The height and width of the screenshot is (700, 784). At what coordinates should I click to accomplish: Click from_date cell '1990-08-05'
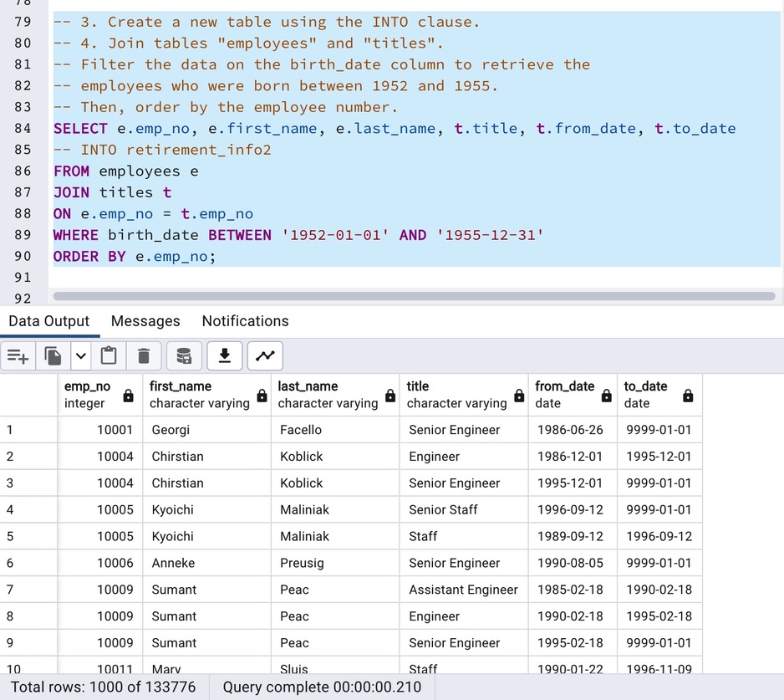point(573,563)
